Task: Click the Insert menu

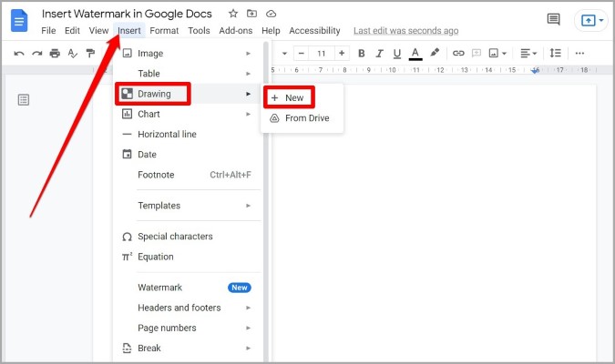Action: click(x=129, y=31)
